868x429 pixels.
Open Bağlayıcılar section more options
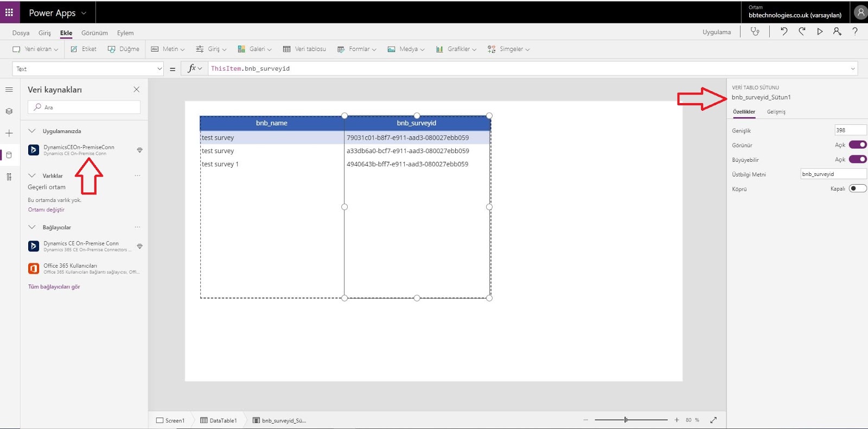[137, 227]
